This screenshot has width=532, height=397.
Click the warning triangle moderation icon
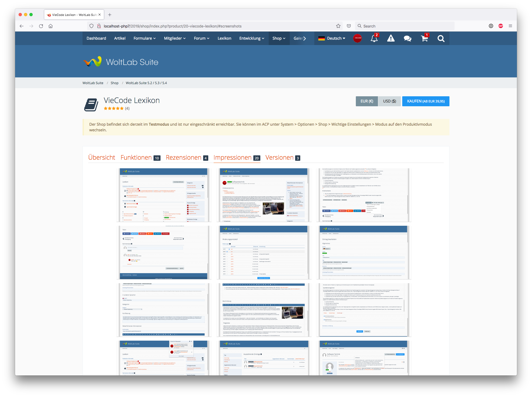(x=391, y=39)
